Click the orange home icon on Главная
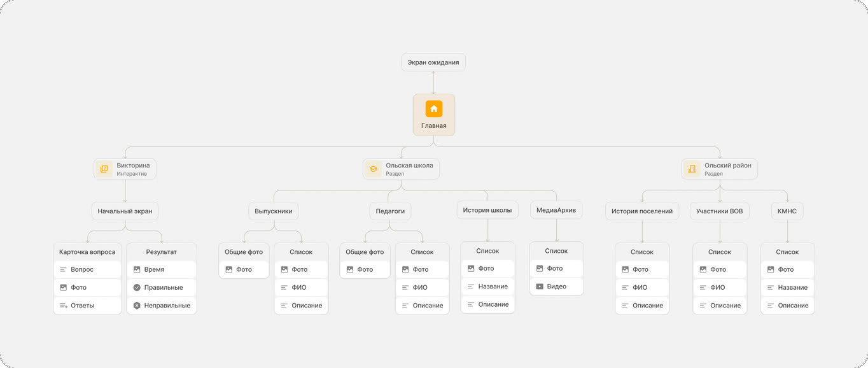This screenshot has height=368, width=868. point(434,109)
